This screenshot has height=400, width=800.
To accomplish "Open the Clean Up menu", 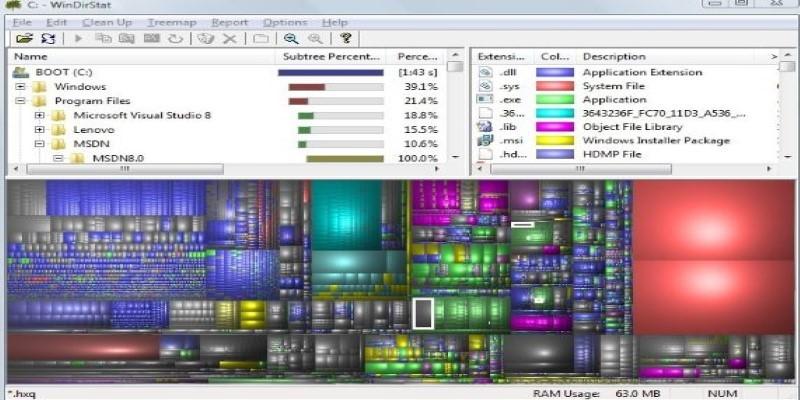I will (107, 22).
